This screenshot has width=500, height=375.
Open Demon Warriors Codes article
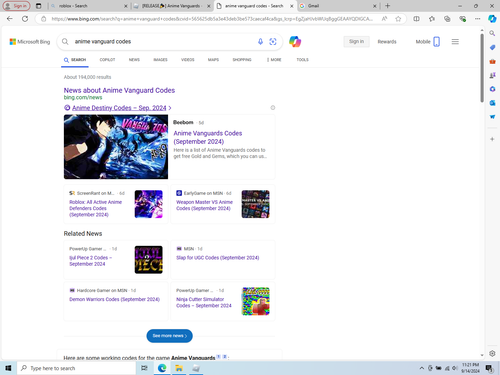(114, 299)
